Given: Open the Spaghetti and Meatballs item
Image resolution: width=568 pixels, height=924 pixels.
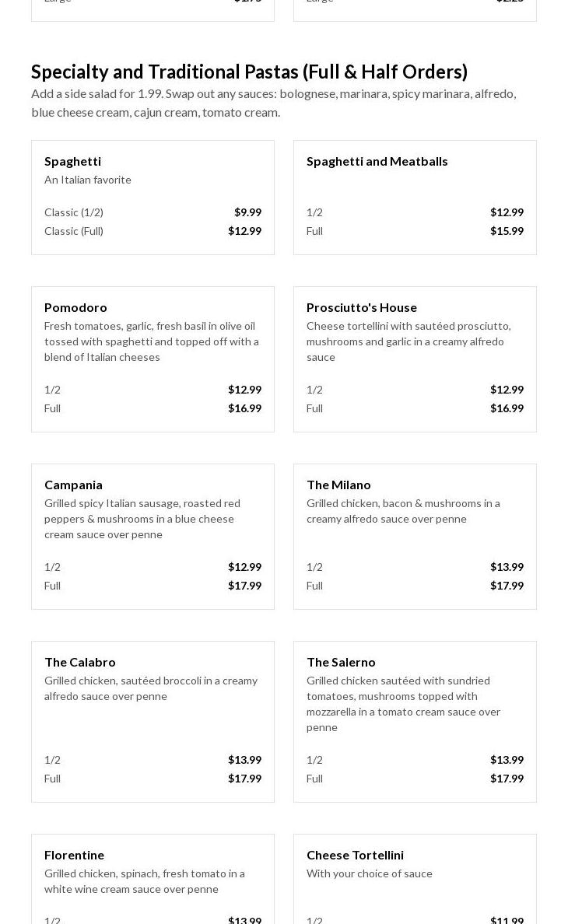Looking at the screenshot, I should coord(377,161).
